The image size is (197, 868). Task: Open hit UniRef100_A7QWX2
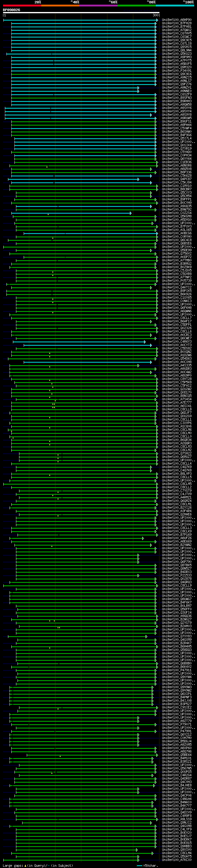177,30
